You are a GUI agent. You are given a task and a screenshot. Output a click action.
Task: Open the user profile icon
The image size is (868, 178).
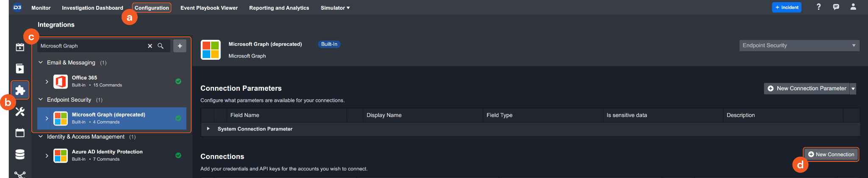pos(853,7)
